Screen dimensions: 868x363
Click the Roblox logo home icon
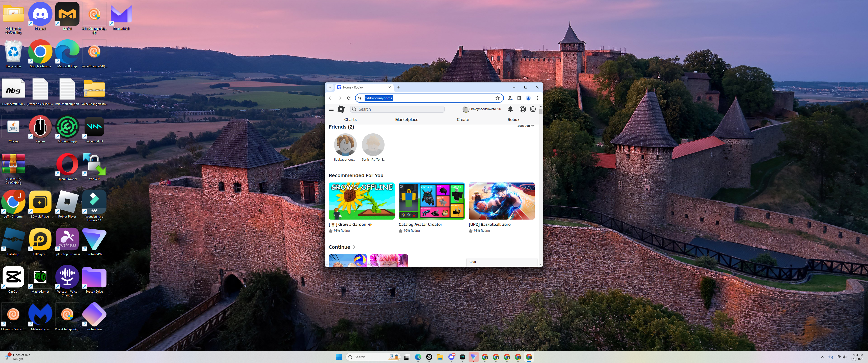point(341,109)
